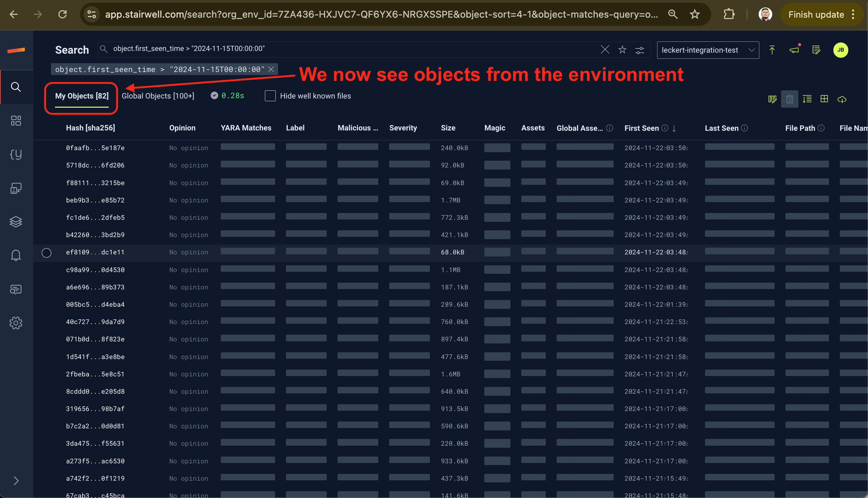Image resolution: width=868 pixels, height=498 pixels.
Task: Open the YARA rules braces icon
Action: (16, 154)
